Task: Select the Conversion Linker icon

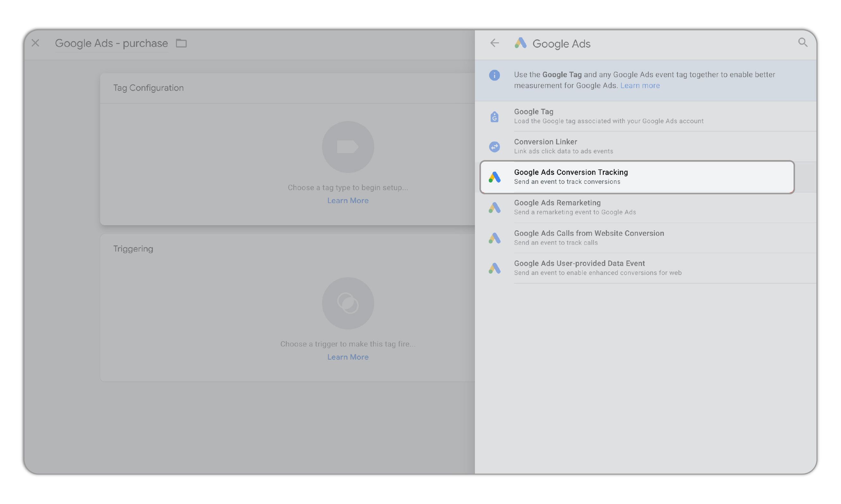Action: (x=494, y=147)
